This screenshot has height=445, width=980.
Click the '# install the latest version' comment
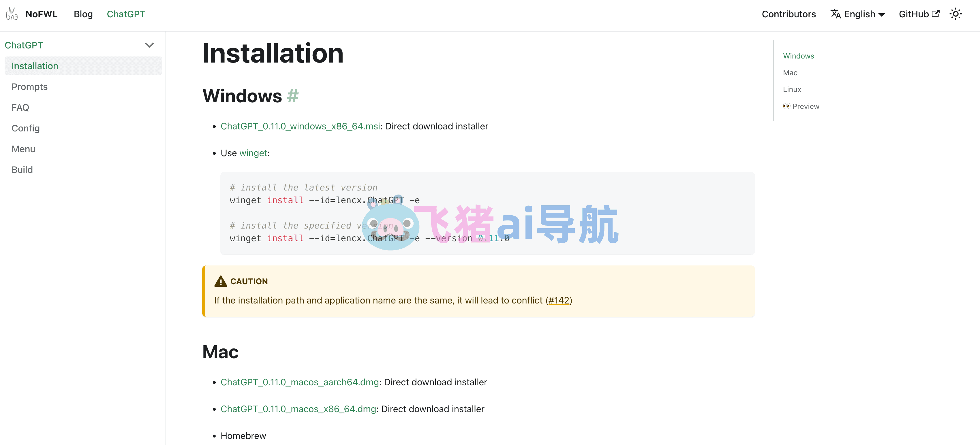coord(303,188)
